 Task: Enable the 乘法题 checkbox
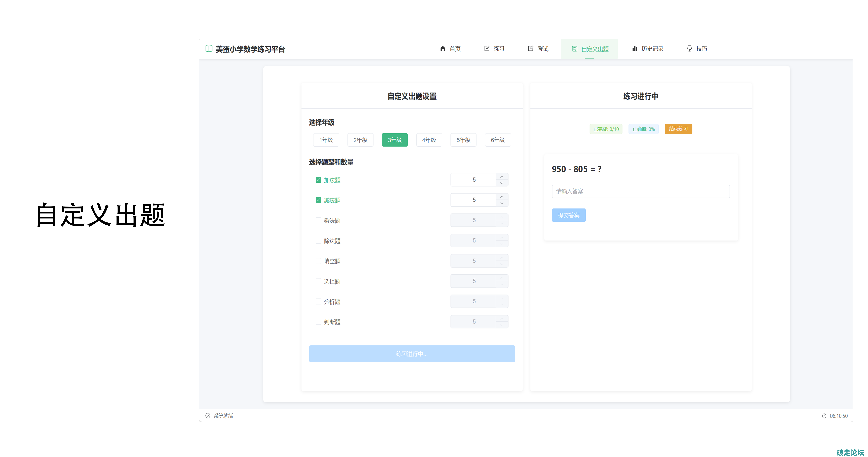[318, 220]
